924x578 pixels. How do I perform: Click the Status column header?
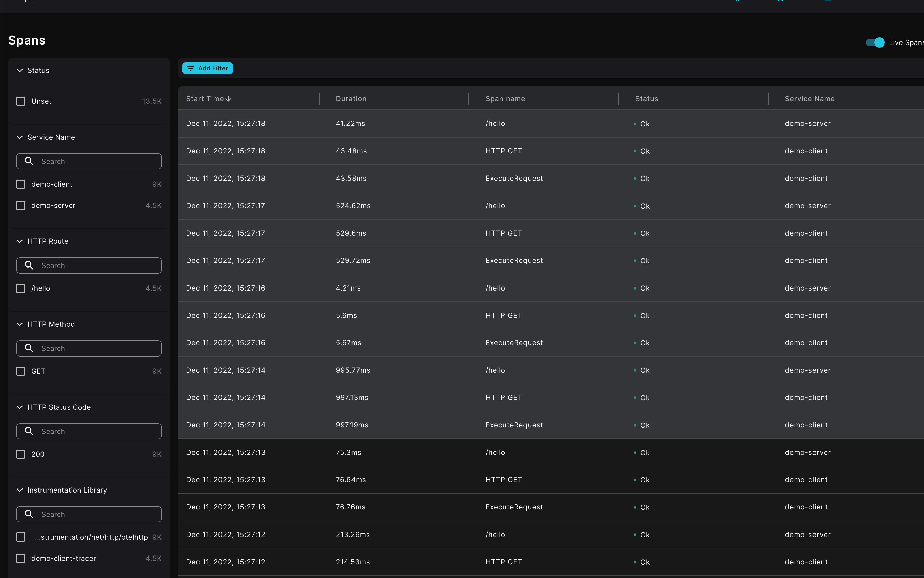646,99
